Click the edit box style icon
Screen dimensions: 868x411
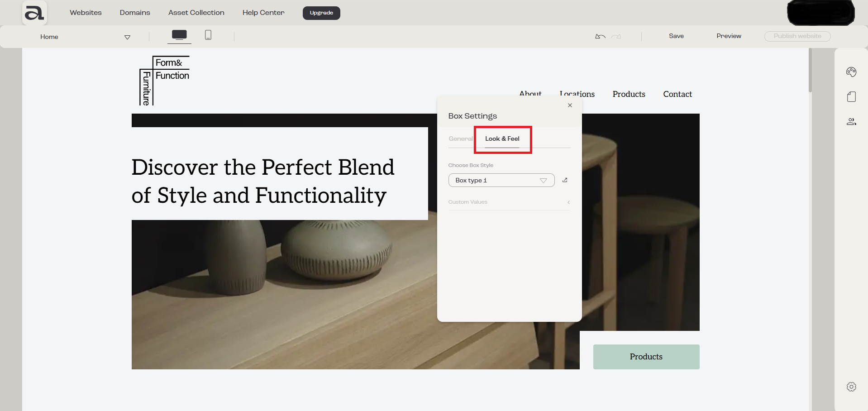tap(565, 180)
